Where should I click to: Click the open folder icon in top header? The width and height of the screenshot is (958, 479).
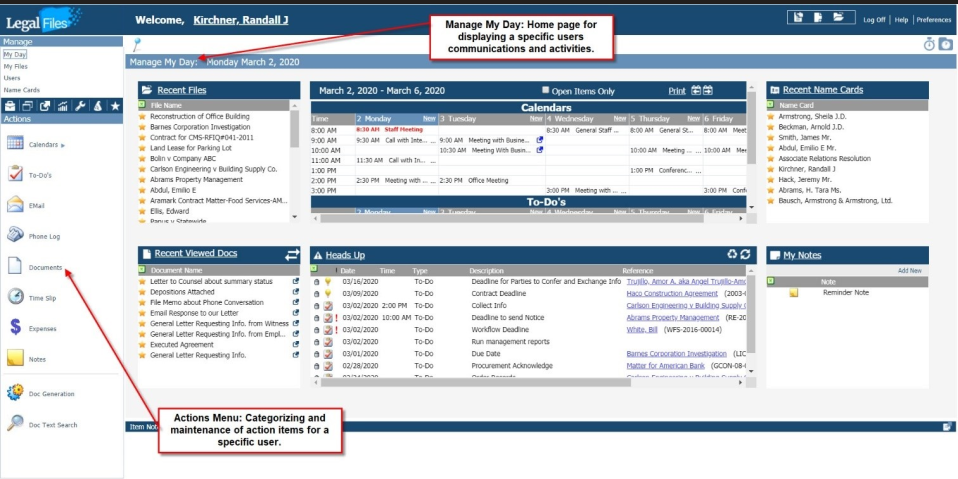(838, 17)
